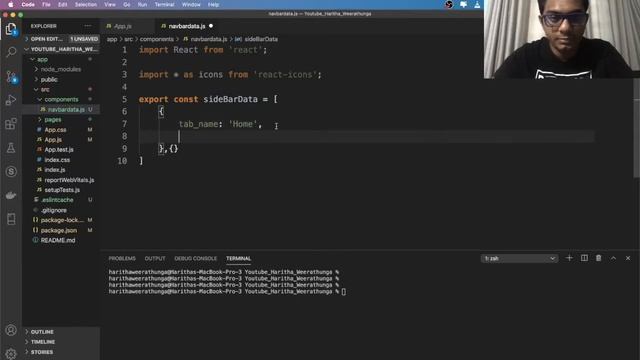Split the terminal panel
640x360 pixels.
click(x=584, y=258)
